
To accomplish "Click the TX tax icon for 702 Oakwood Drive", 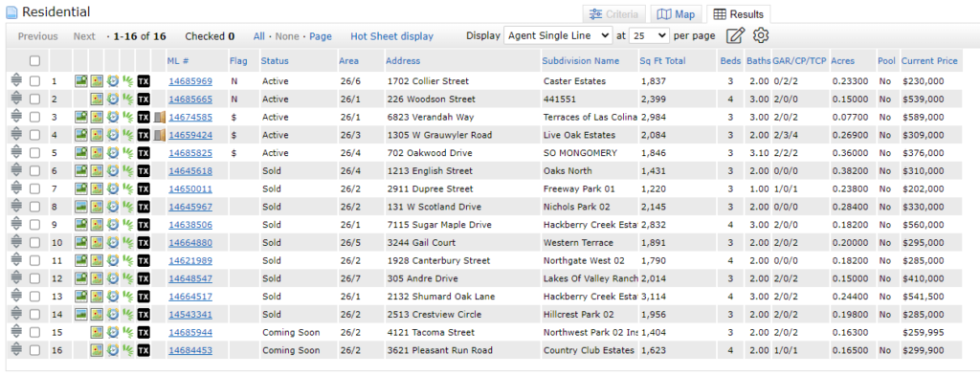I will [x=144, y=153].
